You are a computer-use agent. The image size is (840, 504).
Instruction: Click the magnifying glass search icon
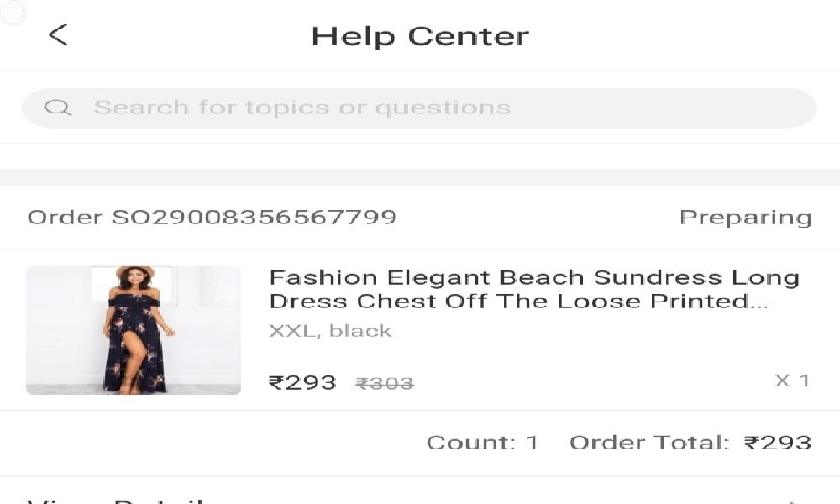tap(57, 108)
